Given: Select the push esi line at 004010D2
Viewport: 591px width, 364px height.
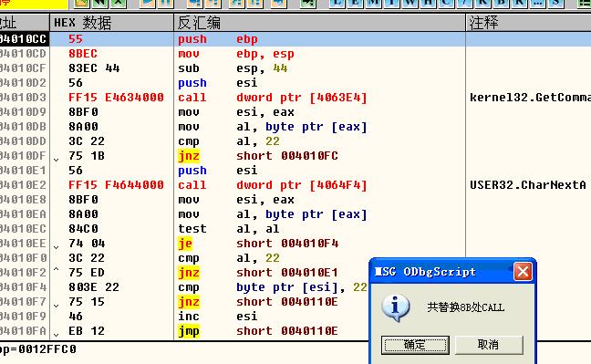Looking at the screenshot, I should (x=218, y=83).
